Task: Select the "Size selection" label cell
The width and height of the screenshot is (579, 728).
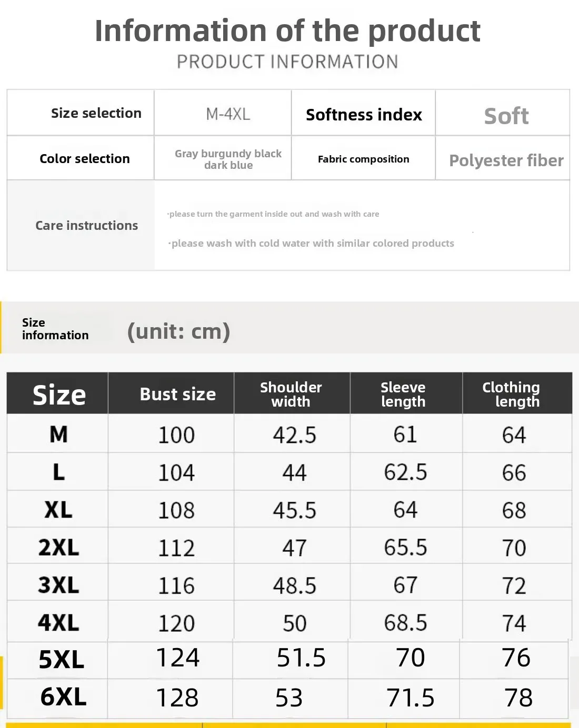Action: point(96,113)
